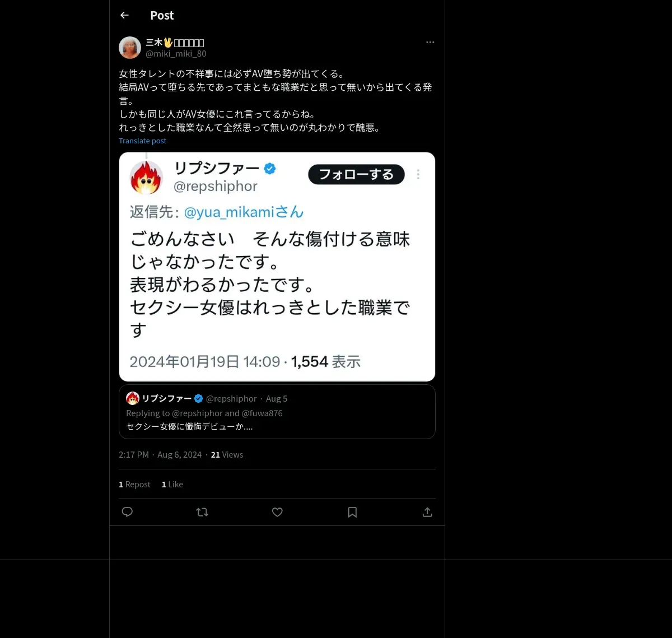Click the reply speech bubble icon
Viewport: 672px width, 638px height.
[x=127, y=512]
